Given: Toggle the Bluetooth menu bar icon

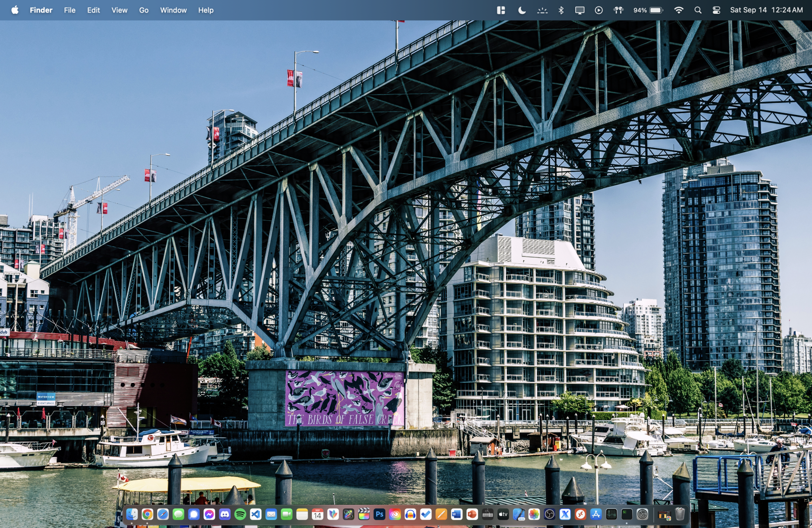Looking at the screenshot, I should (561, 10).
